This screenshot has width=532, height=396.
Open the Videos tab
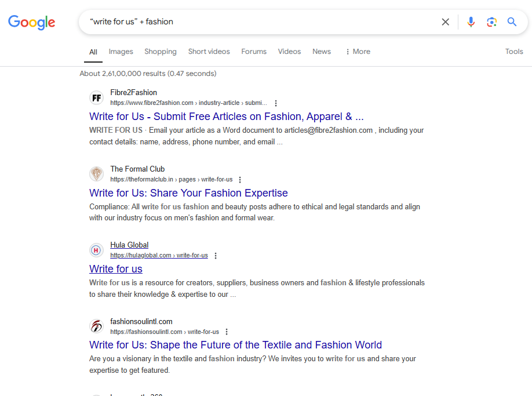[289, 52]
